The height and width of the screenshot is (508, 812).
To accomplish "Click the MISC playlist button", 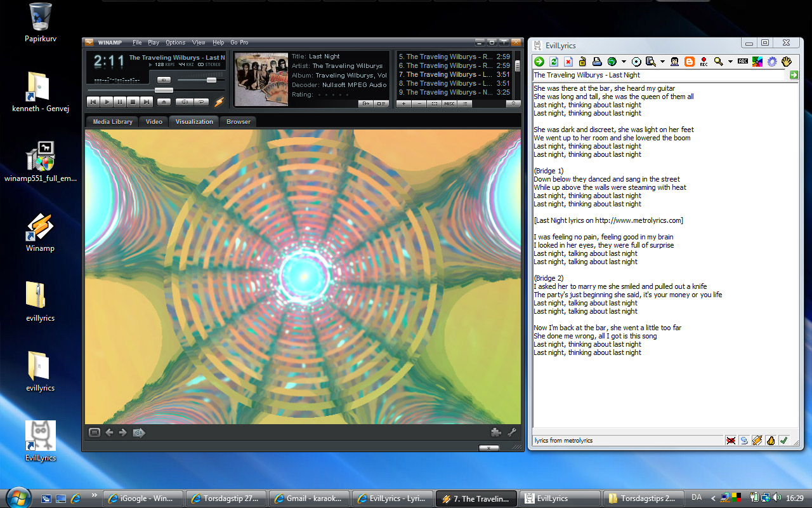I will click(449, 104).
